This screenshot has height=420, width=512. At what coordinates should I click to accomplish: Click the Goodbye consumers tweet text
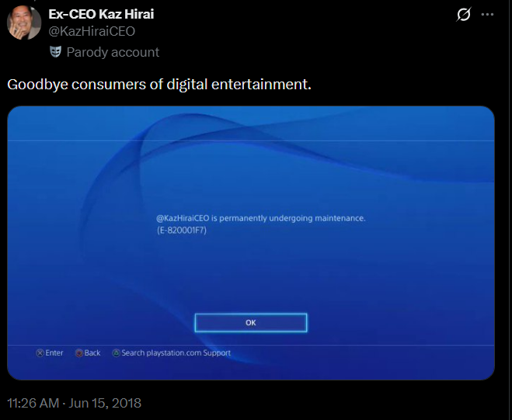[159, 84]
